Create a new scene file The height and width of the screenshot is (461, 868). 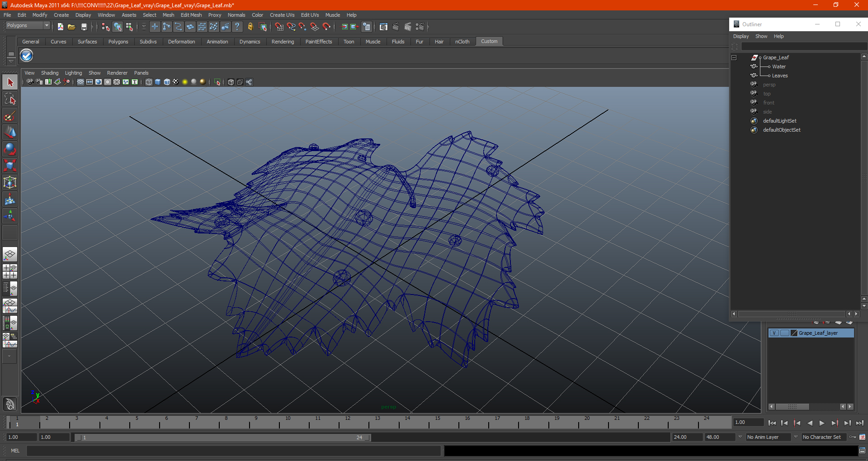(60, 27)
